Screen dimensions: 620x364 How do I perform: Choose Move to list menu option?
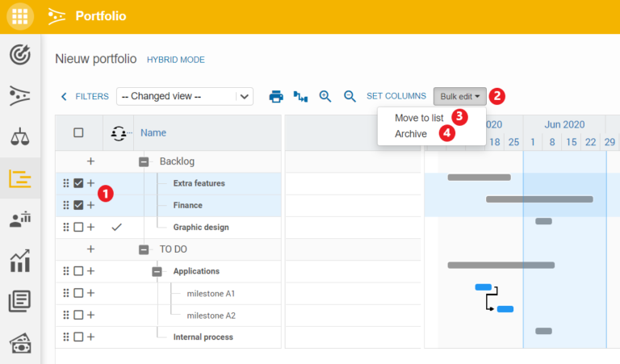pos(419,118)
